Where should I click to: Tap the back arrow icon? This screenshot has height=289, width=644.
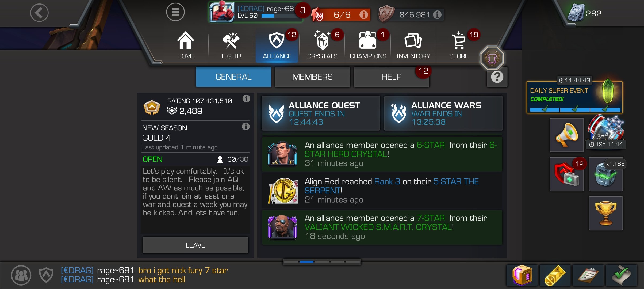coord(39,13)
